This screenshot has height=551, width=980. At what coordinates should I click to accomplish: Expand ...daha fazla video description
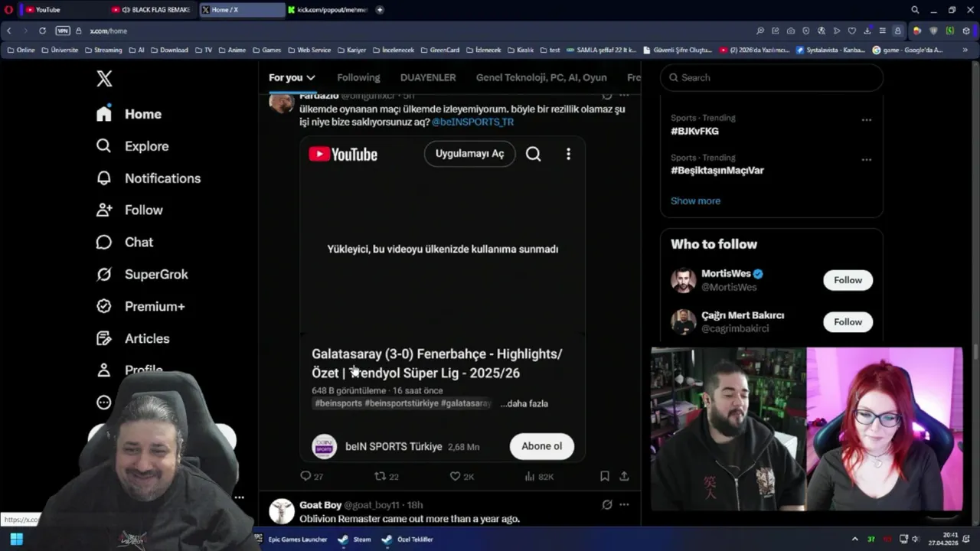(x=524, y=403)
